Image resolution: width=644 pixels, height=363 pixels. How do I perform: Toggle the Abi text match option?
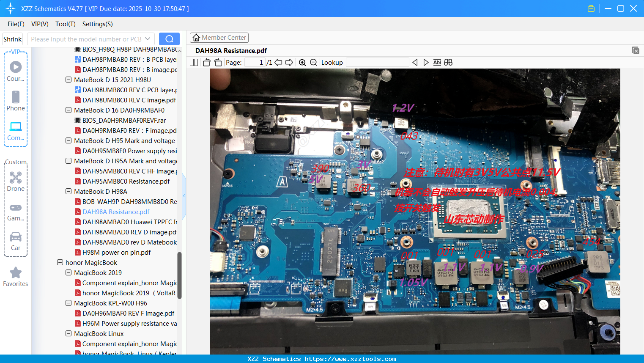437,62
